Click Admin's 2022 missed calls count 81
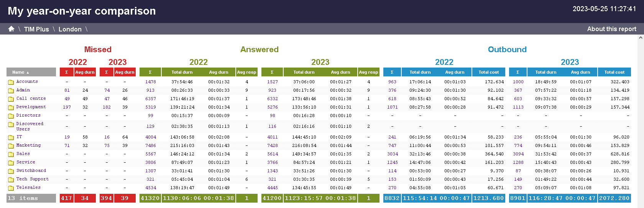 [x=67, y=90]
